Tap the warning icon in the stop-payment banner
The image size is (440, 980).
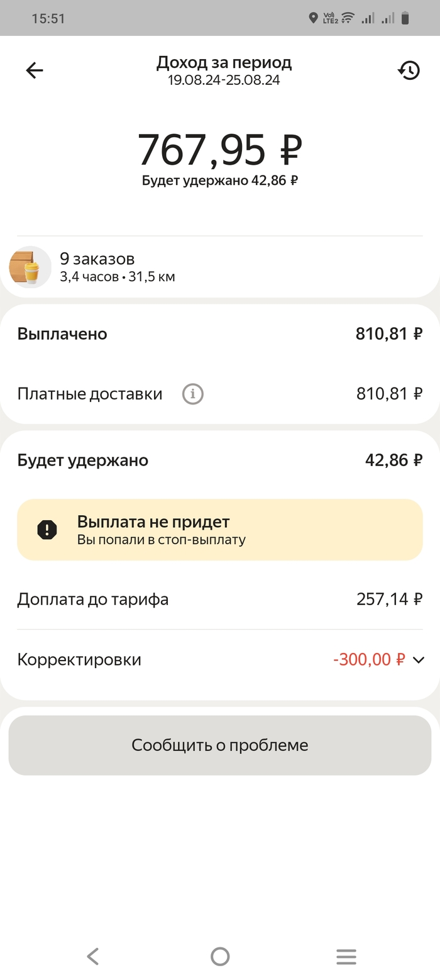[47, 530]
